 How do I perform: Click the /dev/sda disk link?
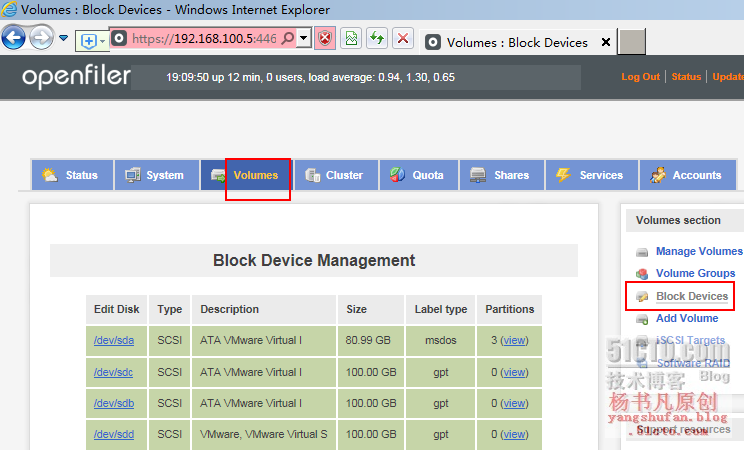[x=113, y=340]
